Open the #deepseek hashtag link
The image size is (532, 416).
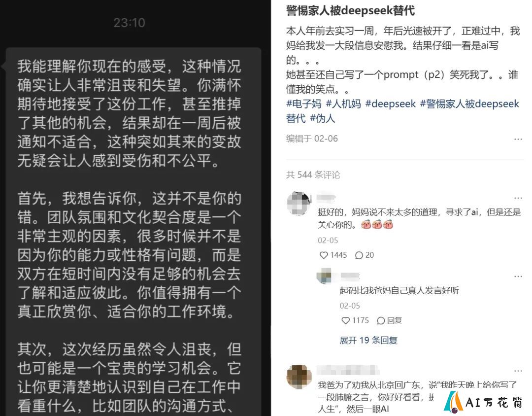(x=390, y=104)
